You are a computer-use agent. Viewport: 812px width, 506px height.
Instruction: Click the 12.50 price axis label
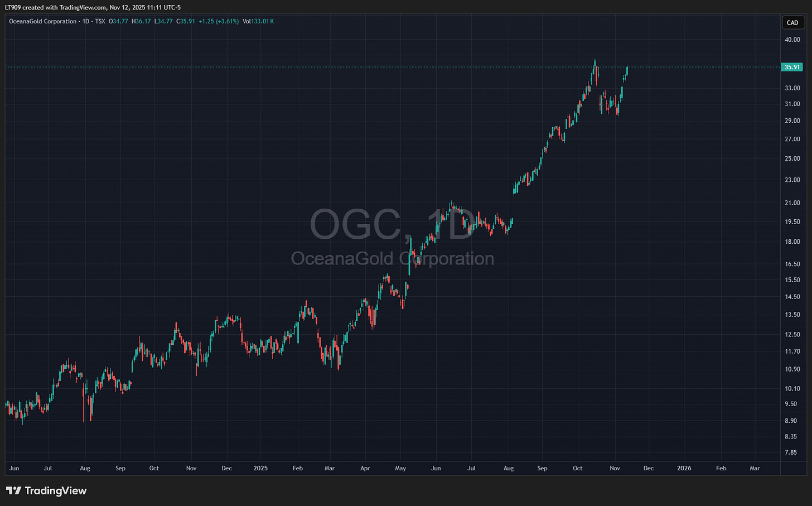792,334
